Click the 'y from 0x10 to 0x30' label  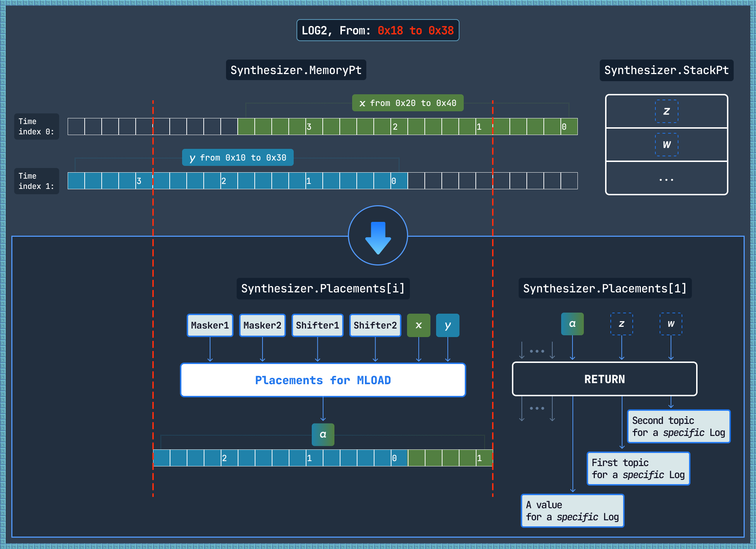tap(237, 157)
